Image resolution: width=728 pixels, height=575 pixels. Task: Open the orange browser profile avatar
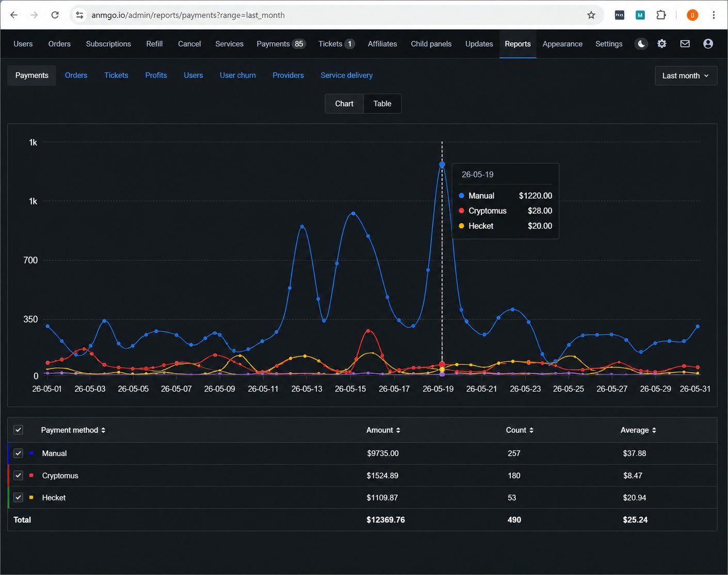pyautogui.click(x=692, y=15)
